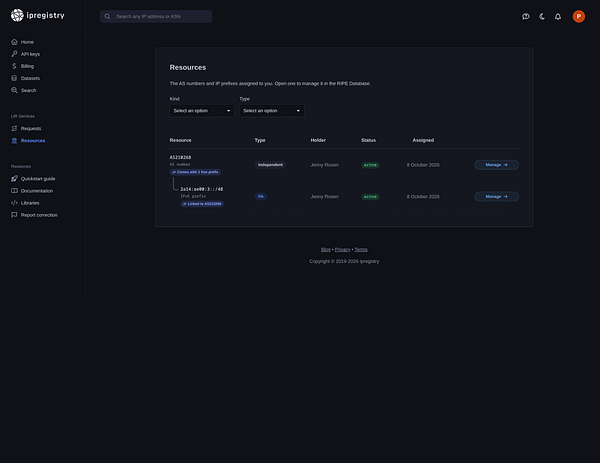Open the Privacy footer link
The image size is (600, 463).
[342, 249]
